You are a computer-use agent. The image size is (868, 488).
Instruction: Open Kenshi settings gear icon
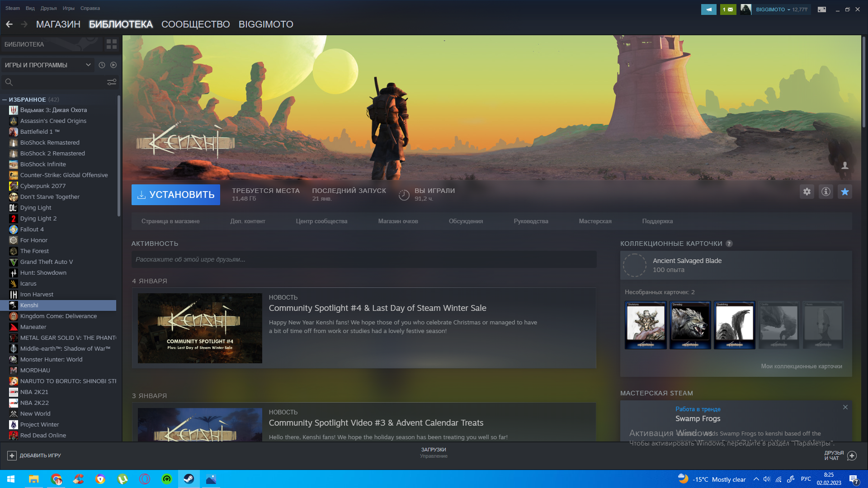[x=807, y=192]
